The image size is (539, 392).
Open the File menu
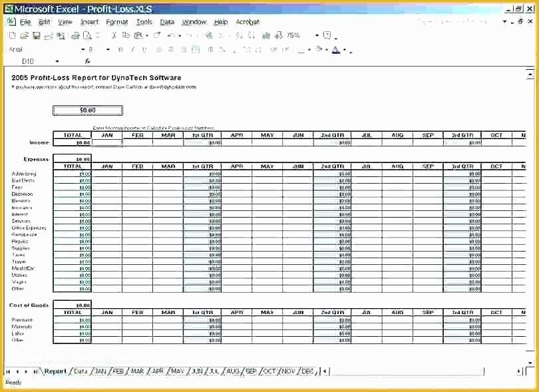[x=25, y=23]
